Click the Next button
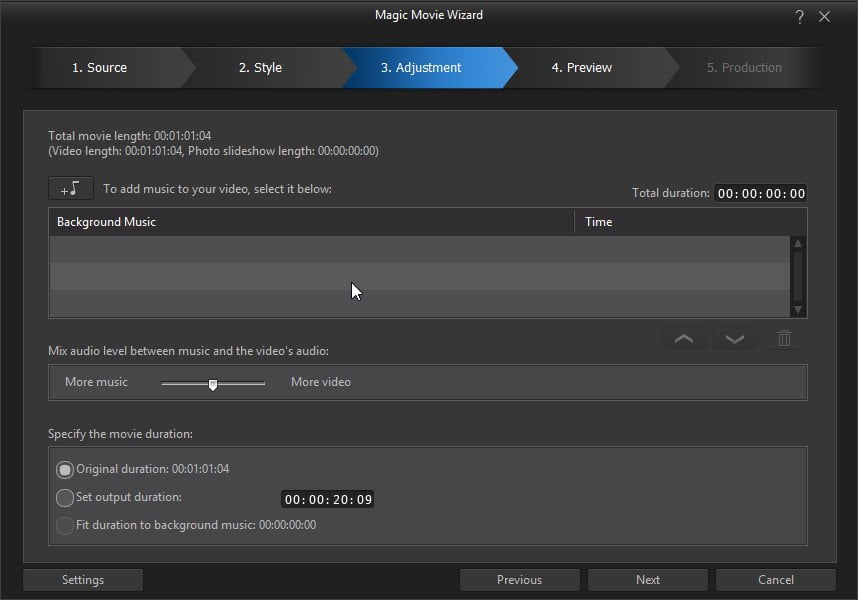Image resolution: width=858 pixels, height=600 pixels. [x=648, y=580]
